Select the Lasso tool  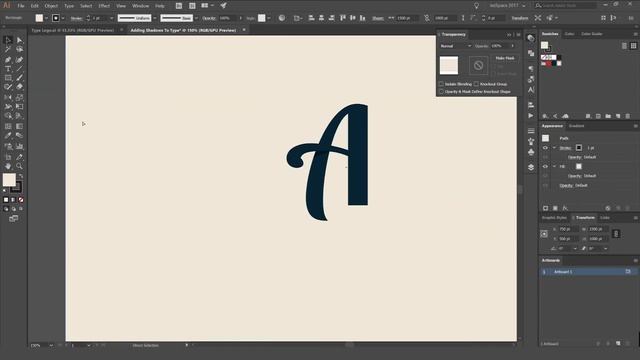click(19, 49)
